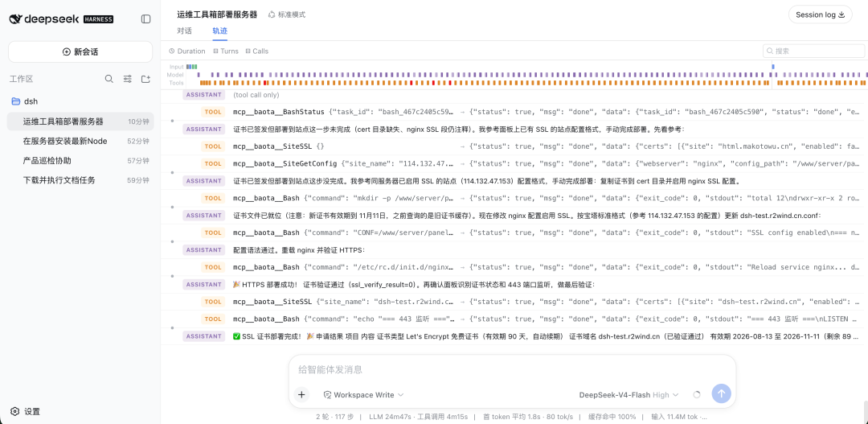Click the 2 轮 · 117 步 status entry
Screen dimensions: 868x424
[335, 417]
